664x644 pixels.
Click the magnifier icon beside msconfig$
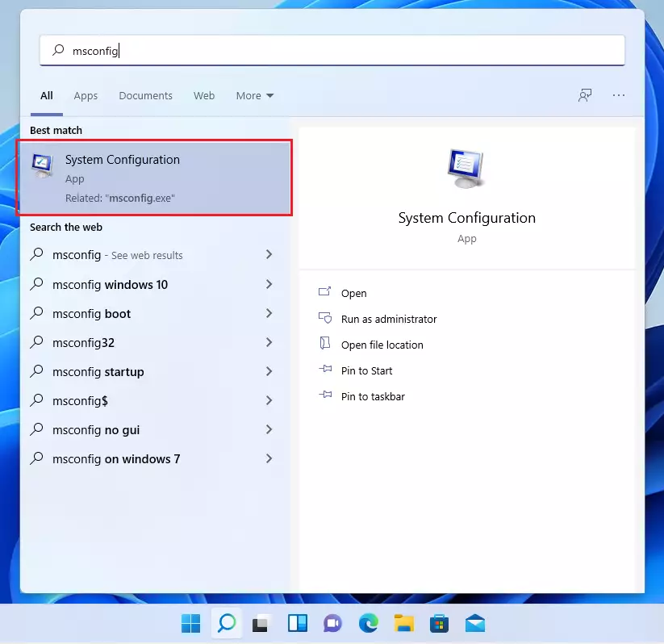(37, 400)
